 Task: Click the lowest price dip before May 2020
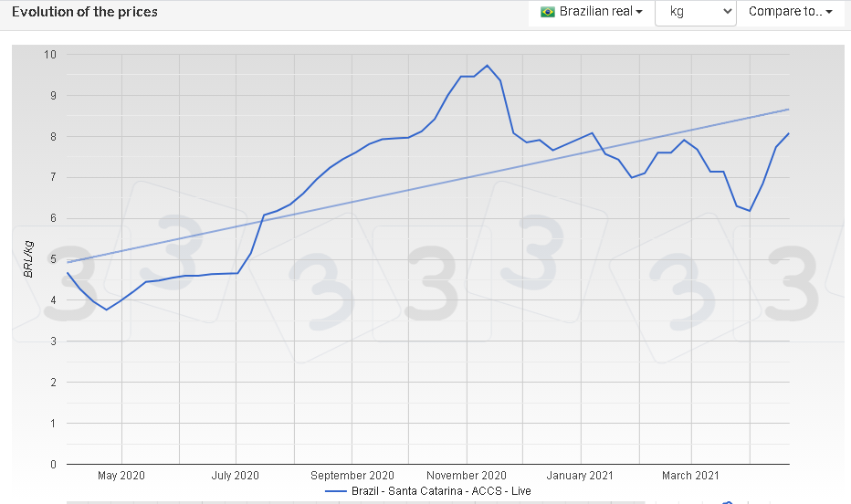pos(107,310)
